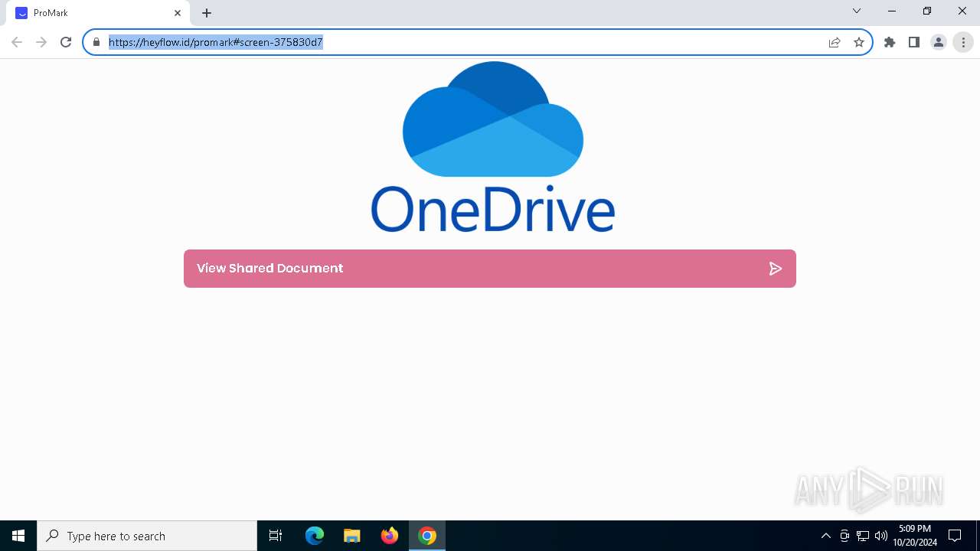Share this page icon in address bar
Image resolution: width=980 pixels, height=551 pixels.
pos(835,42)
